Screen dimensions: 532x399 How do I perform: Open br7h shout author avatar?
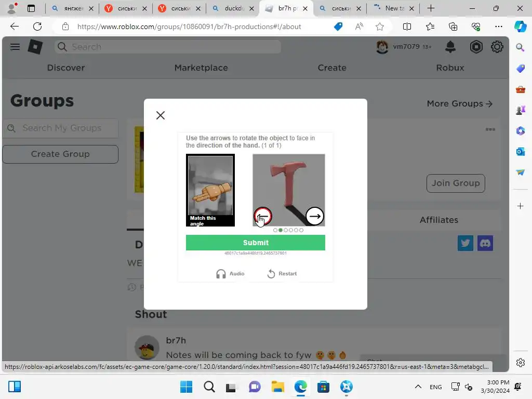coord(147,348)
